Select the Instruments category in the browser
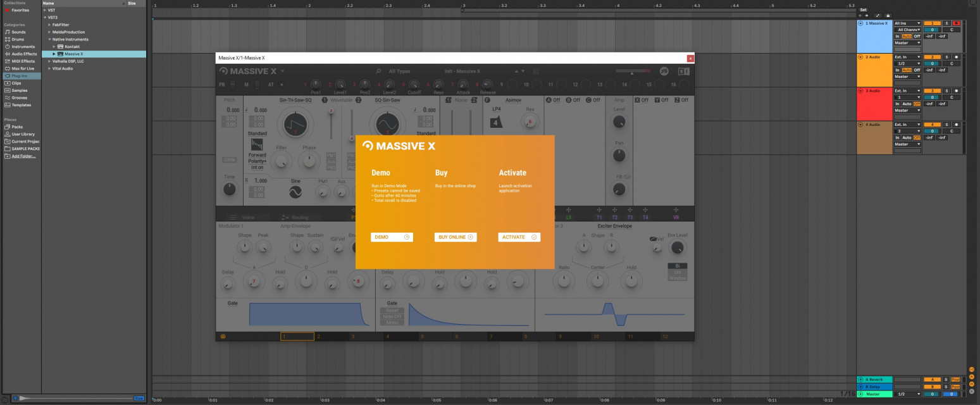This screenshot has width=980, height=405. [x=19, y=46]
